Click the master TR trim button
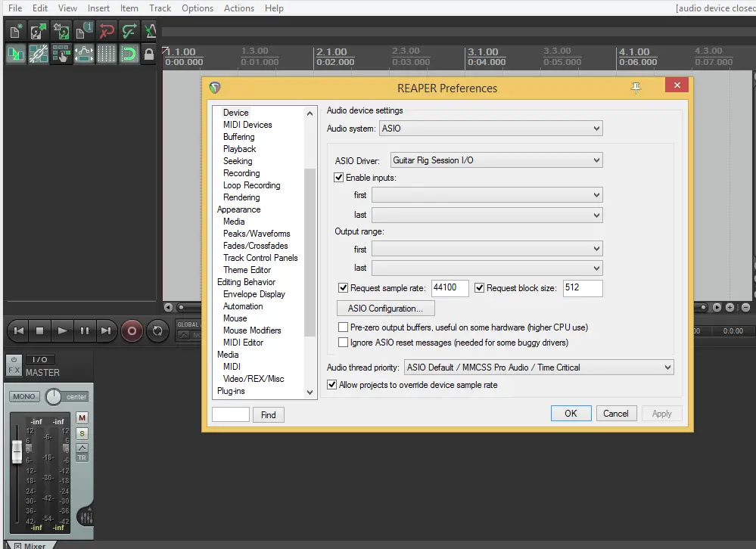Screen dimensions: 756x549 tap(82, 458)
